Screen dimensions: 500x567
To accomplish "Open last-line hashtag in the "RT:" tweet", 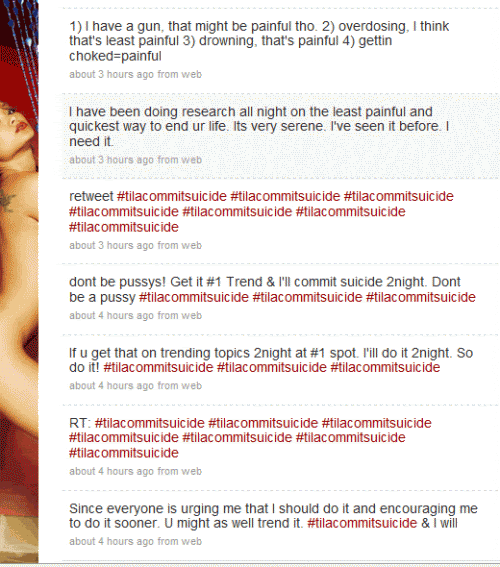I will click(x=124, y=453).
